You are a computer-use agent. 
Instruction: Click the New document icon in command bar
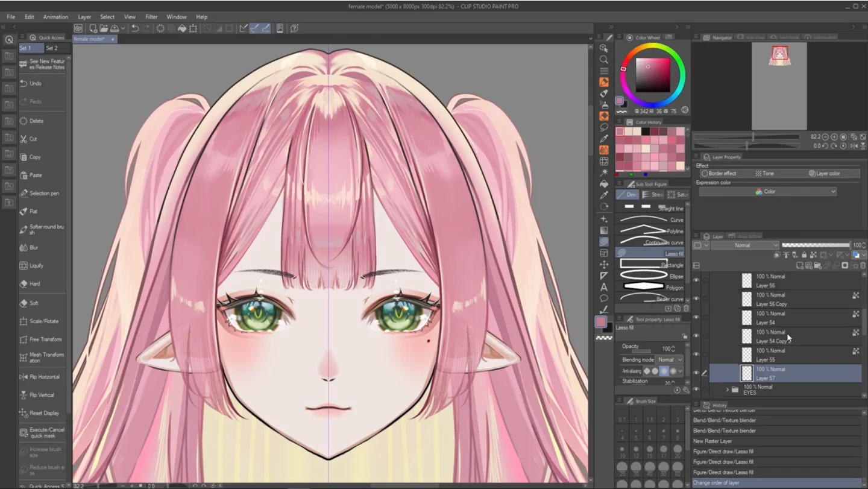(x=93, y=28)
